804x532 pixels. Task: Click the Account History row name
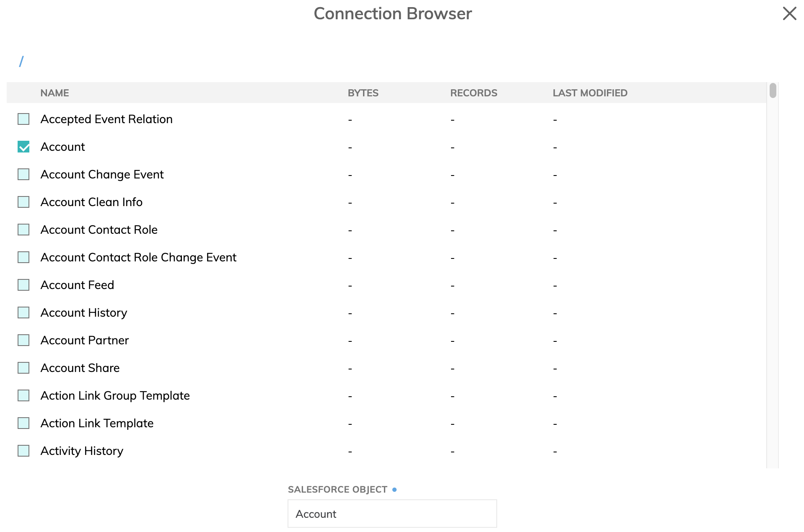click(84, 313)
